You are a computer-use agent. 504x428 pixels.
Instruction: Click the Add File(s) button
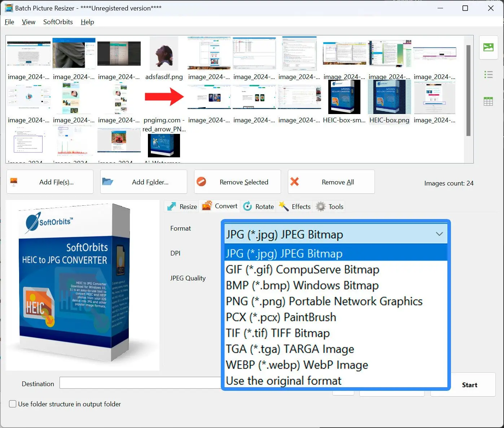(x=50, y=182)
